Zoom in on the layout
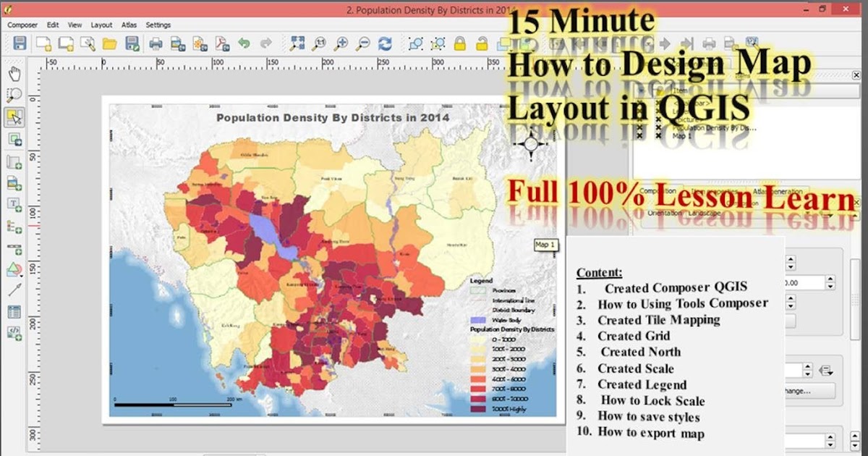The width and height of the screenshot is (868, 456). point(341,43)
